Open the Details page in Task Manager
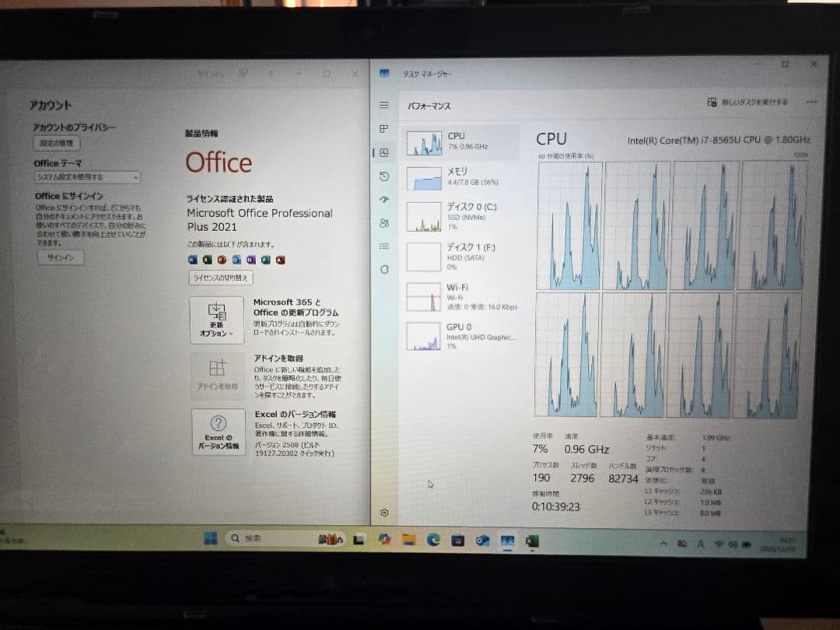 coord(383,246)
